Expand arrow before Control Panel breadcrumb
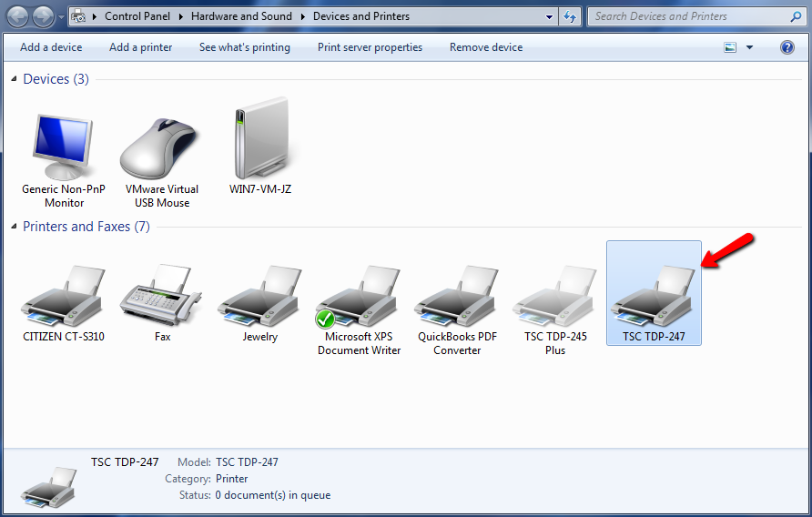The width and height of the screenshot is (812, 517). 95,16
